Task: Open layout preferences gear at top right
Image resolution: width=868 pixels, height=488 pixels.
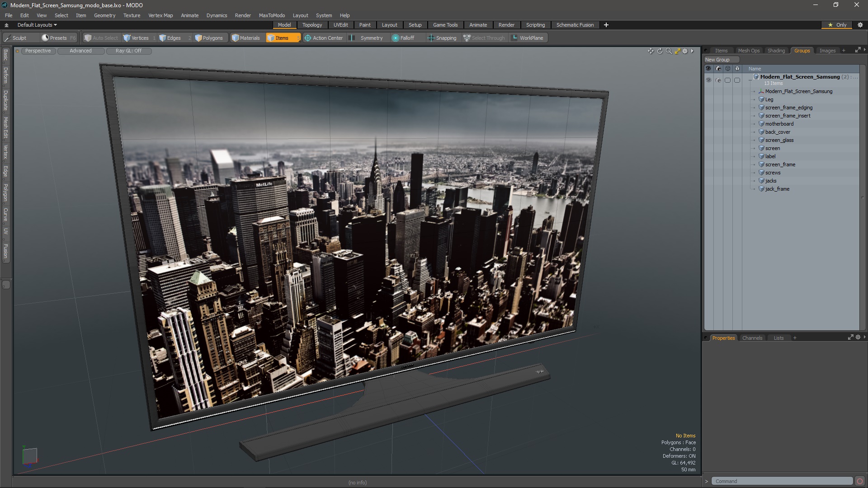Action: 860,25
